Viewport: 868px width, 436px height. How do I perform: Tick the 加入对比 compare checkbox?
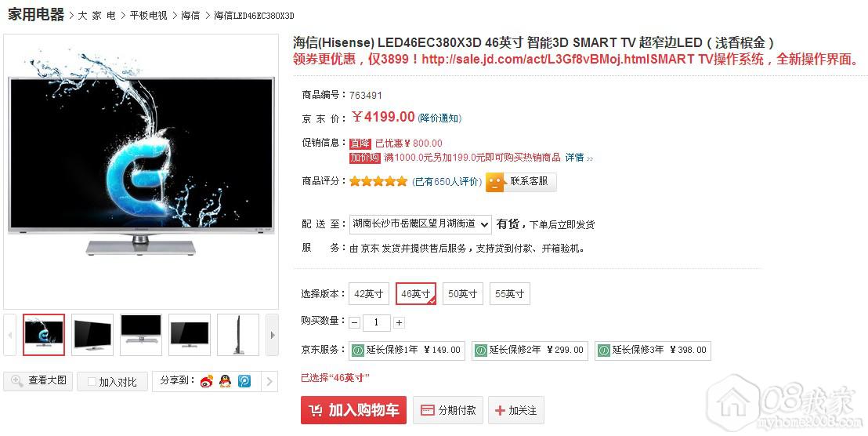tap(92, 382)
